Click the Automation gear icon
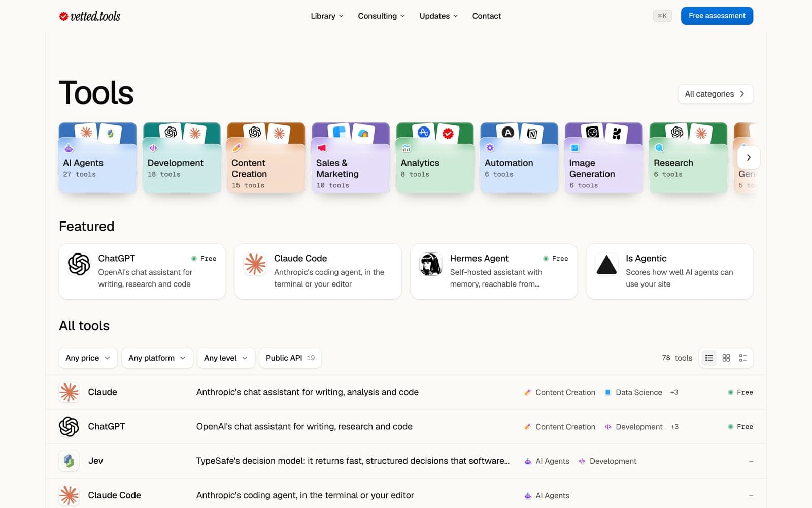 click(x=490, y=148)
